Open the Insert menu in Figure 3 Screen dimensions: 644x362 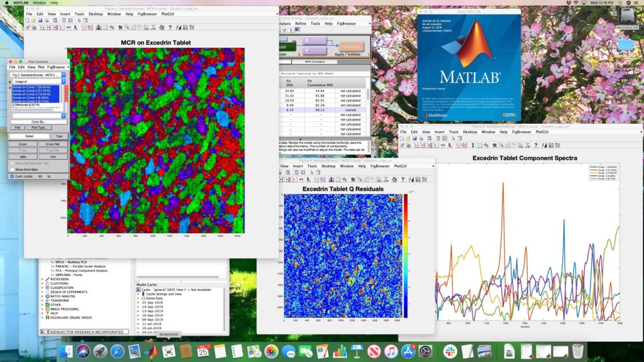click(440, 132)
